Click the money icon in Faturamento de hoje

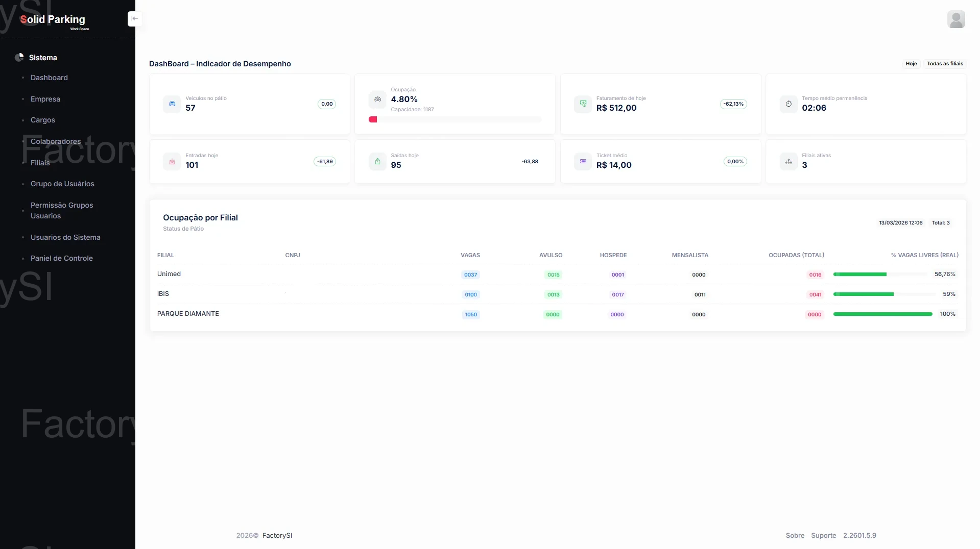pyautogui.click(x=583, y=104)
